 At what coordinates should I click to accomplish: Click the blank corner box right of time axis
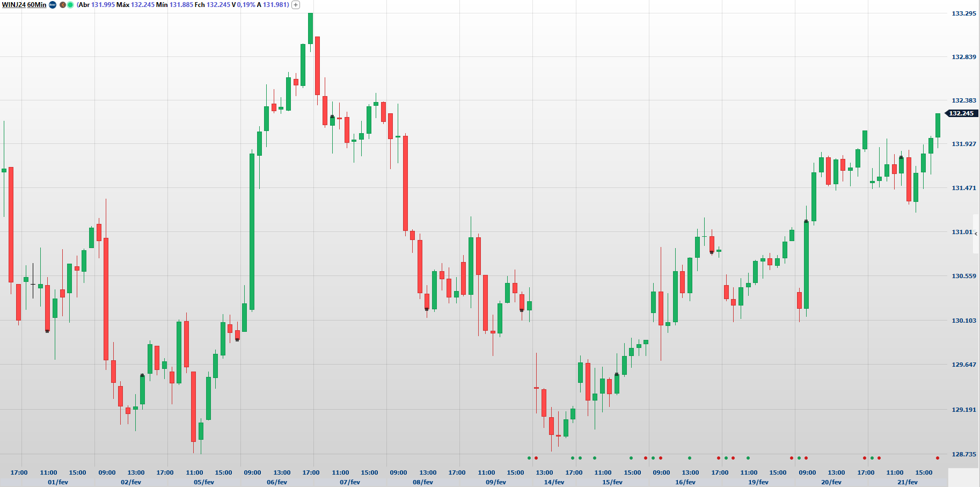[963, 477]
